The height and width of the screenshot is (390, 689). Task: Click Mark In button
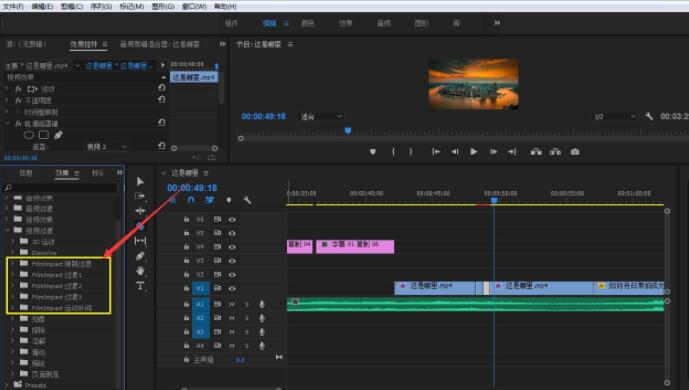(x=393, y=152)
